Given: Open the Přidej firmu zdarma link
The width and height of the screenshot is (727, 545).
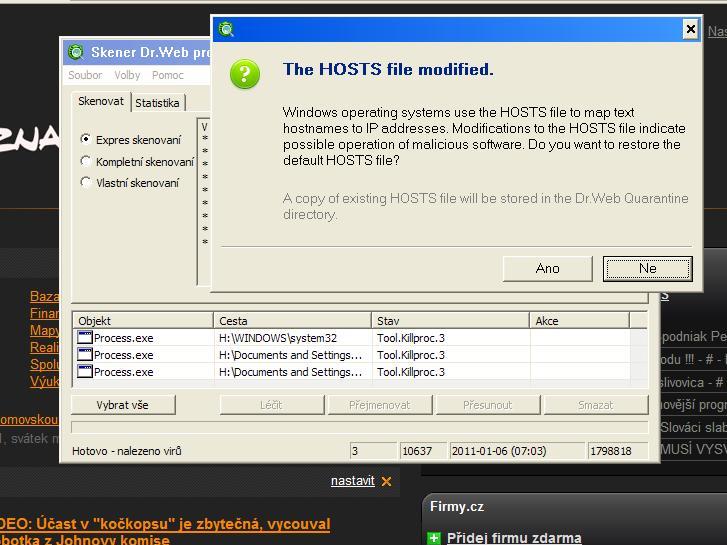Looking at the screenshot, I should tap(514, 538).
